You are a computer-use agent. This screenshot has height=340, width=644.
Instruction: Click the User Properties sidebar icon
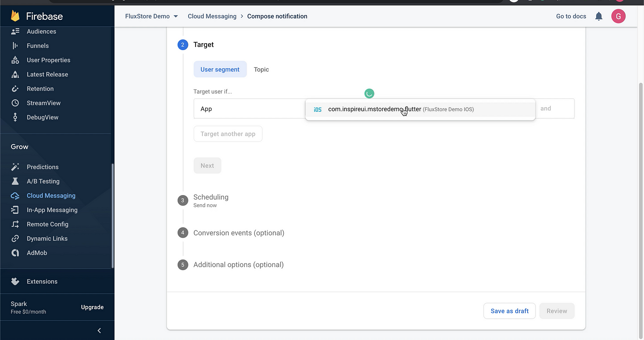(x=15, y=60)
